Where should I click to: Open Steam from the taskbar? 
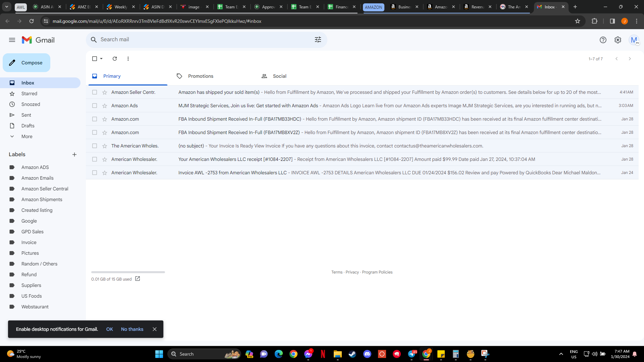tap(353, 354)
